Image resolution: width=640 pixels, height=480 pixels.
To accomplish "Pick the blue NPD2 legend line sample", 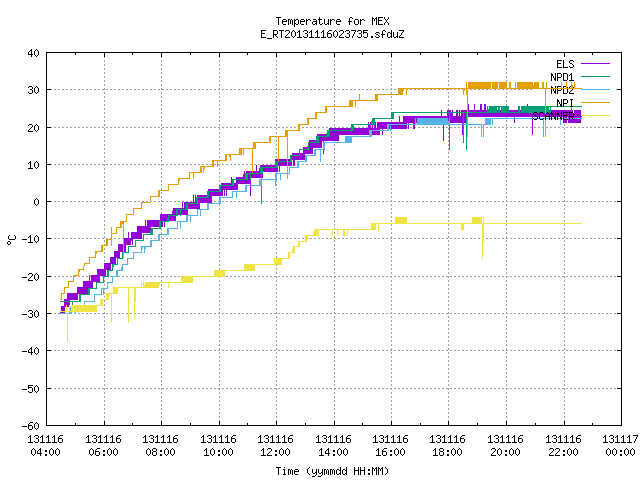I will 596,89.
